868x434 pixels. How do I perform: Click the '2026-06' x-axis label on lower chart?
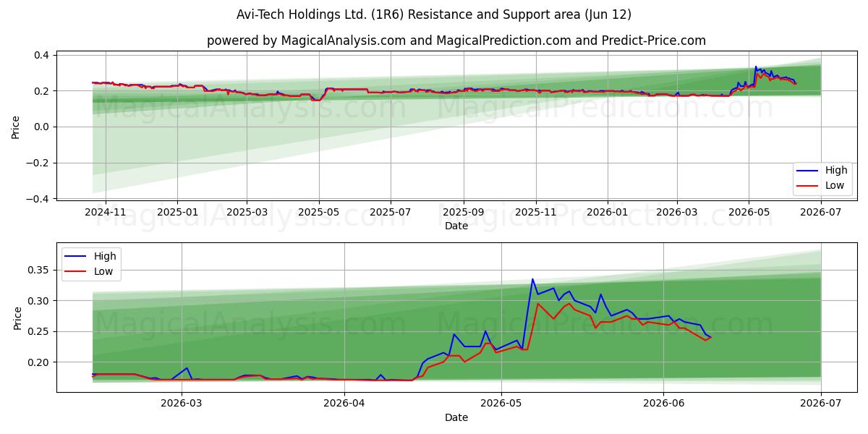tap(664, 404)
